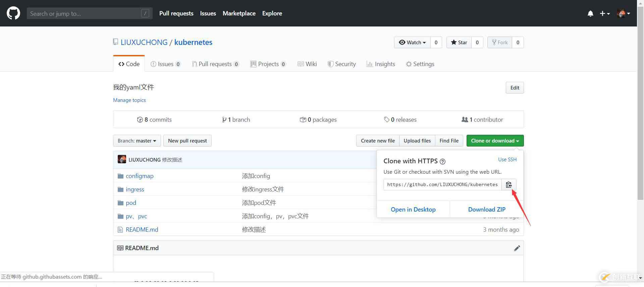Switch to Use SSH link

click(x=507, y=160)
